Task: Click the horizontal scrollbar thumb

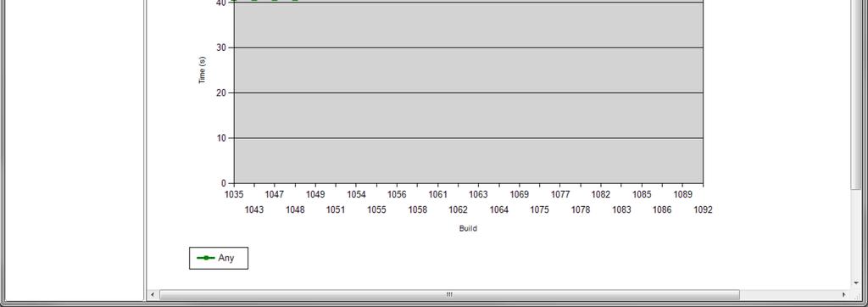Action: click(x=449, y=295)
